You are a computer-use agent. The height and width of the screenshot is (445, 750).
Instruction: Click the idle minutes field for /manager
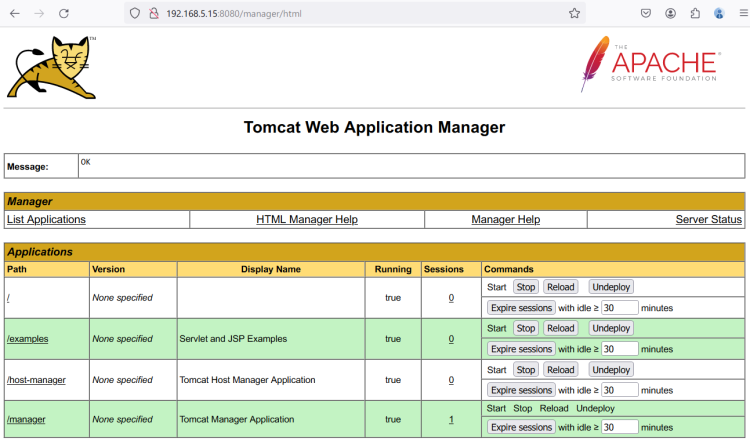(619, 427)
